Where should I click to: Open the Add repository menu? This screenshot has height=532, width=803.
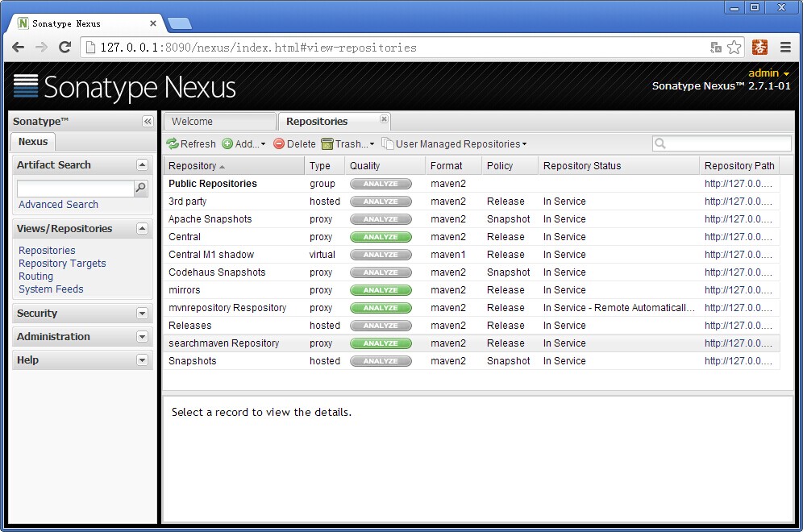point(243,143)
